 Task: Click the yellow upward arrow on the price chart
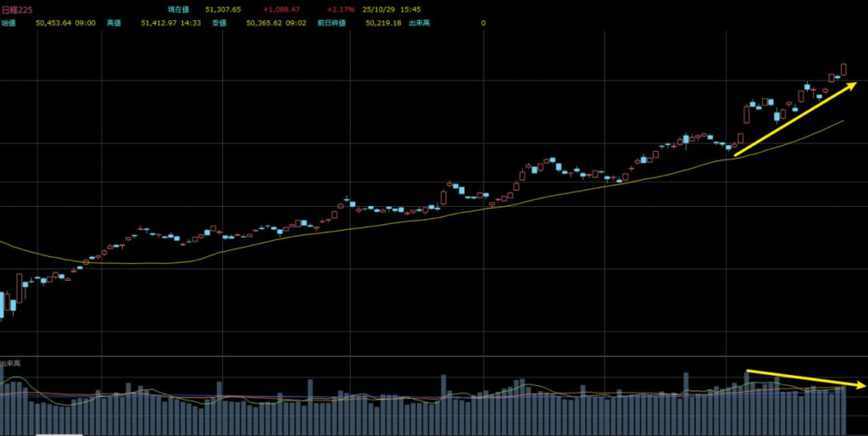(795, 120)
